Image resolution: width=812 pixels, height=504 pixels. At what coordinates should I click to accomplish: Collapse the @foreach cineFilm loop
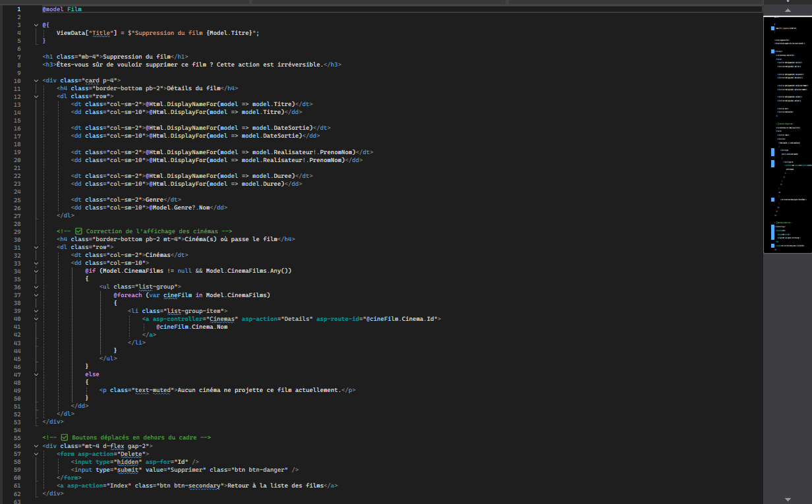36,294
